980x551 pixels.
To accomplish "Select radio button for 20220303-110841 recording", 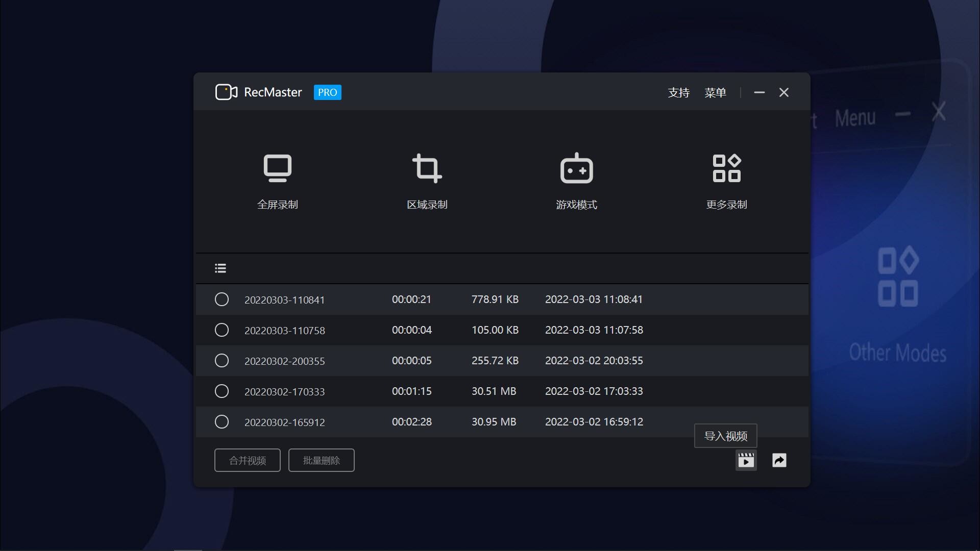I will pos(222,299).
